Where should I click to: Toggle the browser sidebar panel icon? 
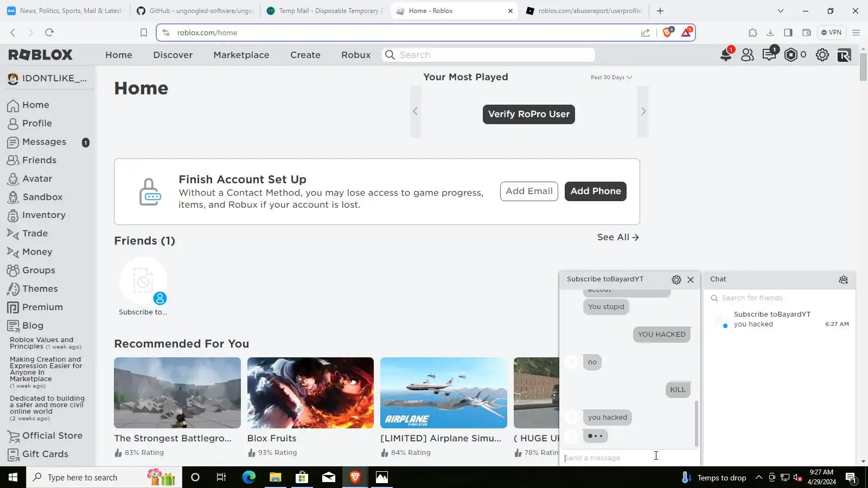788,33
